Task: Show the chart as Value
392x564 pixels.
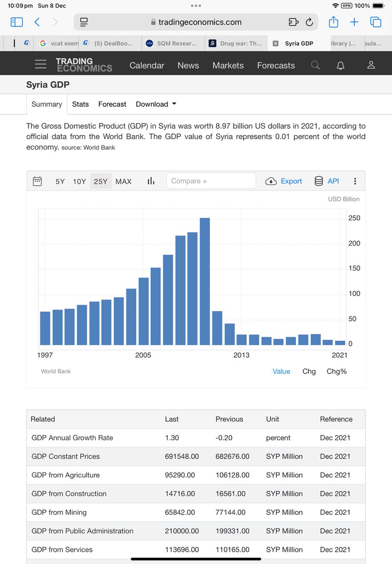Action: click(x=282, y=371)
